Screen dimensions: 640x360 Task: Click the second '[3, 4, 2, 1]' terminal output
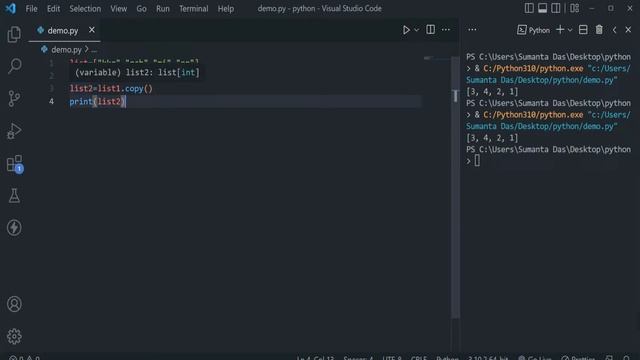[x=492, y=138]
